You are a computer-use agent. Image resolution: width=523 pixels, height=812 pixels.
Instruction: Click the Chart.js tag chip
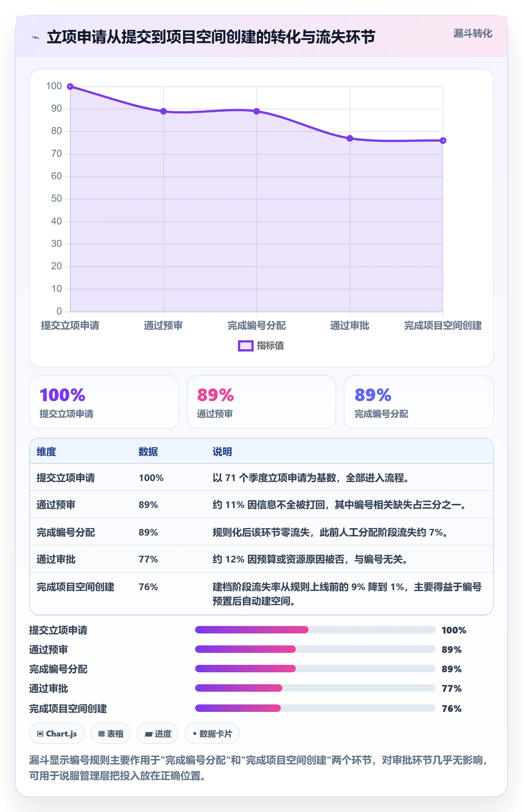tap(57, 734)
